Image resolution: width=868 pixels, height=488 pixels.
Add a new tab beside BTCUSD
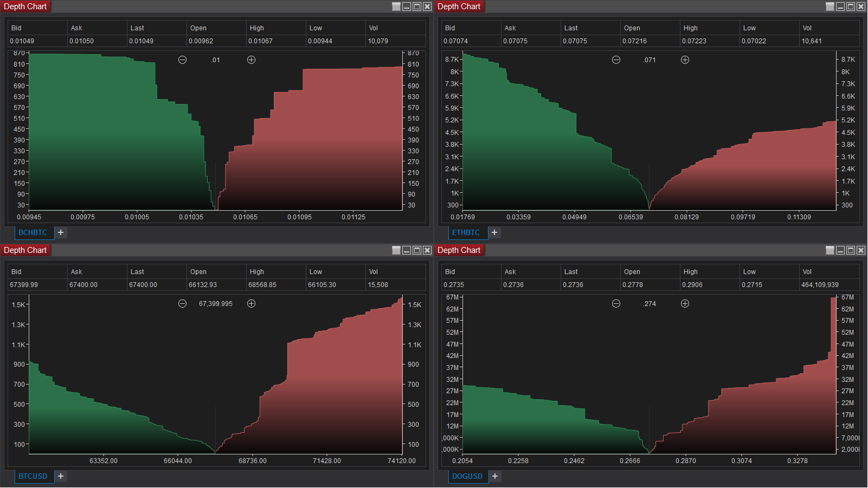coord(61,476)
